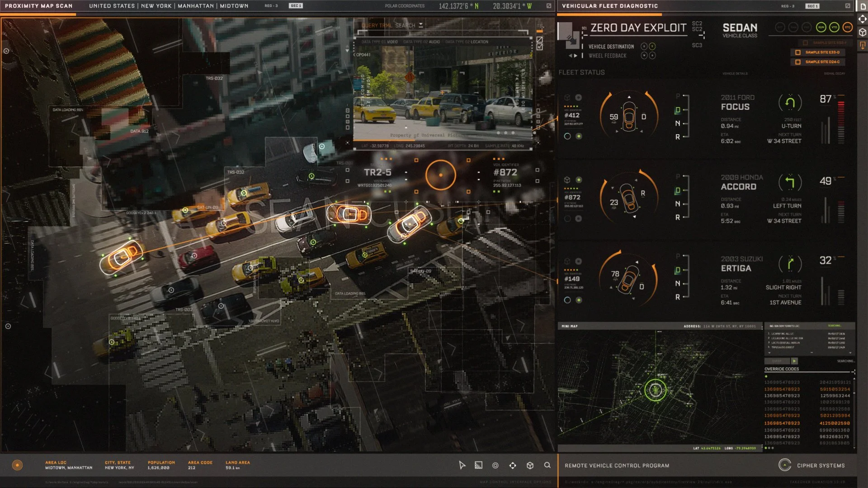Click the stacked window icon beside Zero Day Exploit

click(568, 34)
